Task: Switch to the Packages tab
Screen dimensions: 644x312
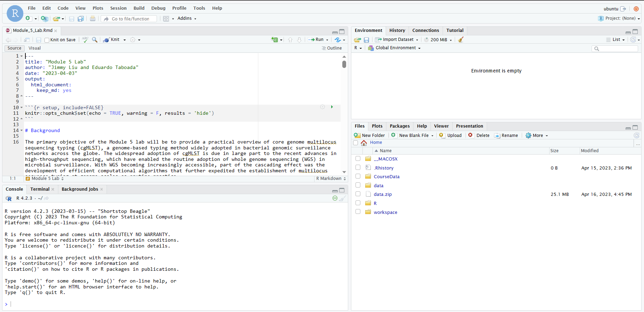Action: pos(400,126)
